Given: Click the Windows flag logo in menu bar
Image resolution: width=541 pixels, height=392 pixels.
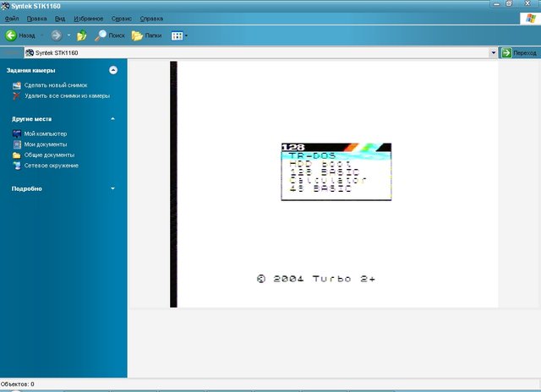Looking at the screenshot, I should tap(530, 19).
